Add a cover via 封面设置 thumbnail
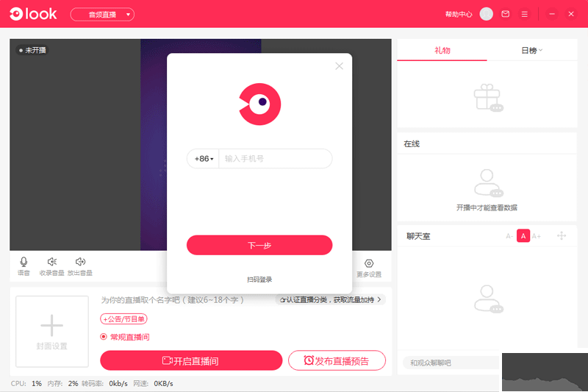588x392 pixels. tap(52, 331)
